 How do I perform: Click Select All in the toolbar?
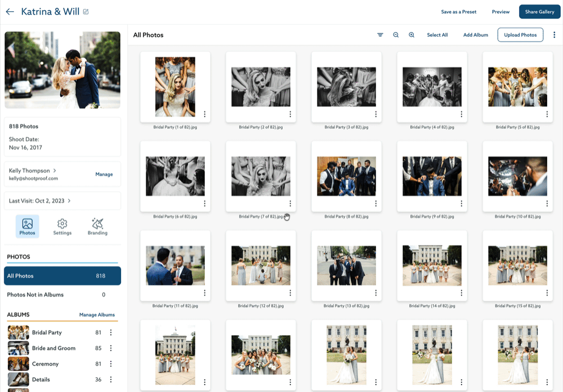click(437, 35)
